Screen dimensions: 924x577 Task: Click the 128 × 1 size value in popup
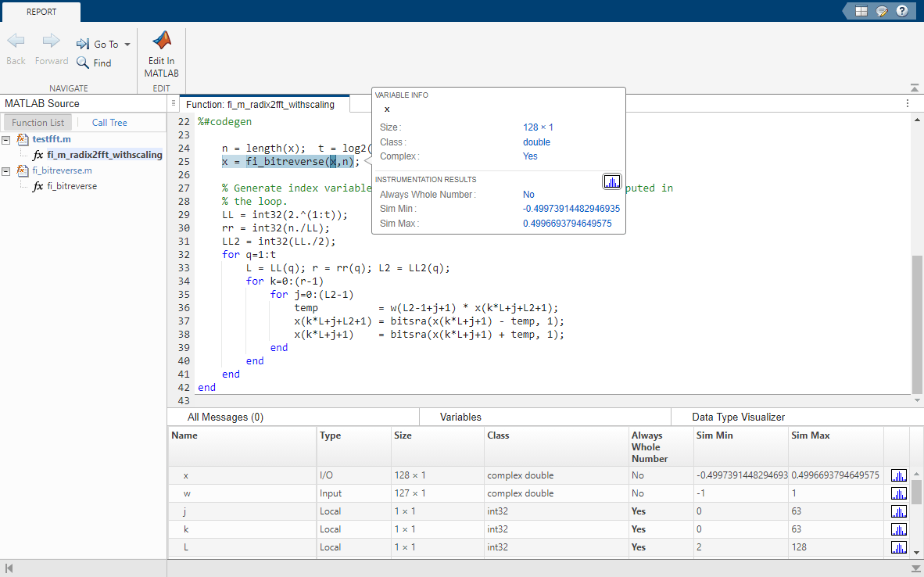[538, 127]
